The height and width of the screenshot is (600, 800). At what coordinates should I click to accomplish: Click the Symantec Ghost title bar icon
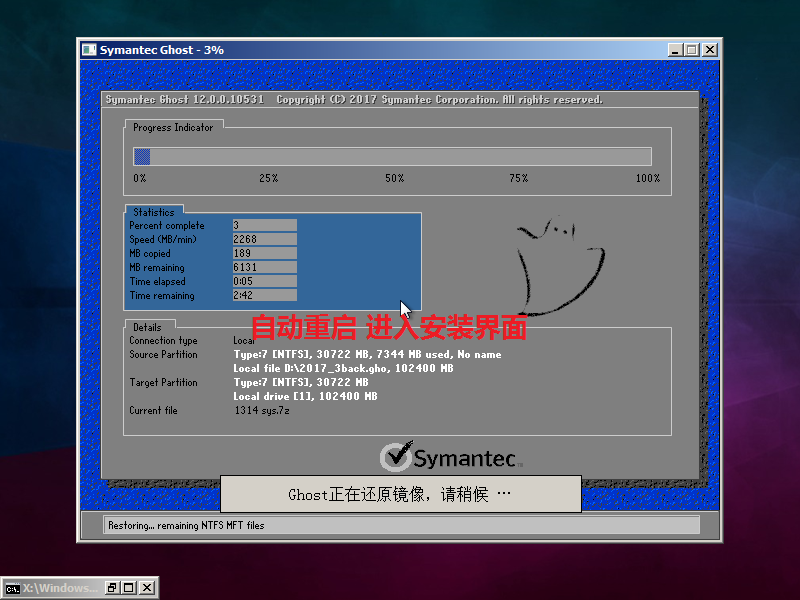[x=89, y=49]
